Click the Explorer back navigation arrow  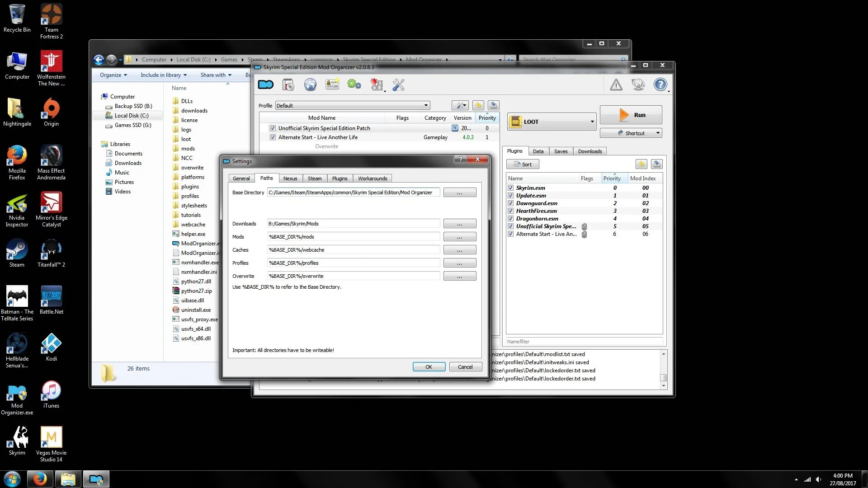point(99,59)
